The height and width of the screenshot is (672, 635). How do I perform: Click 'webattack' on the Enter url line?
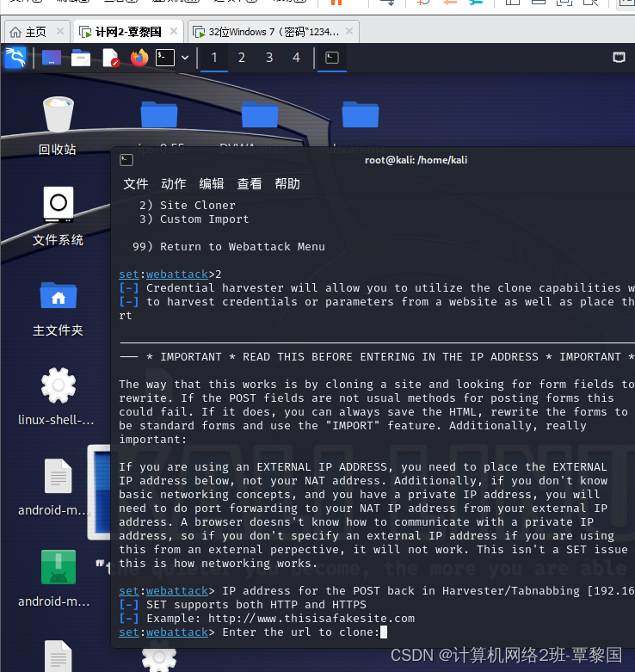tap(177, 632)
